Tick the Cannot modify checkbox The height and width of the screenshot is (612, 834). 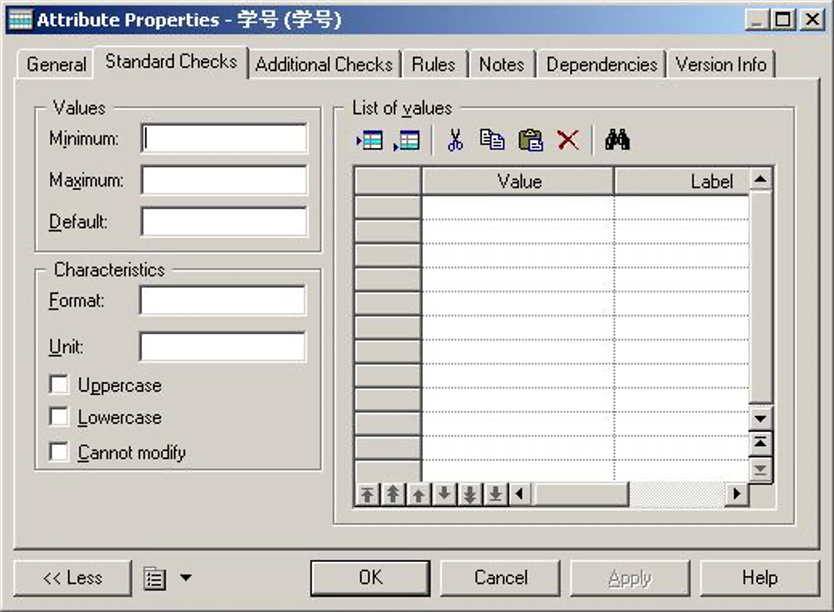click(59, 452)
